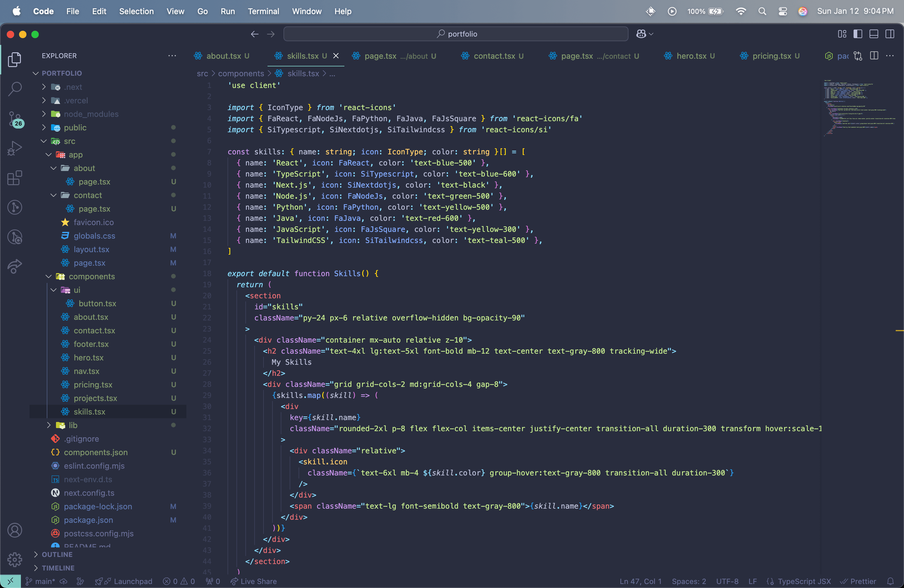Toggle the bottom panel visibility

click(874, 34)
